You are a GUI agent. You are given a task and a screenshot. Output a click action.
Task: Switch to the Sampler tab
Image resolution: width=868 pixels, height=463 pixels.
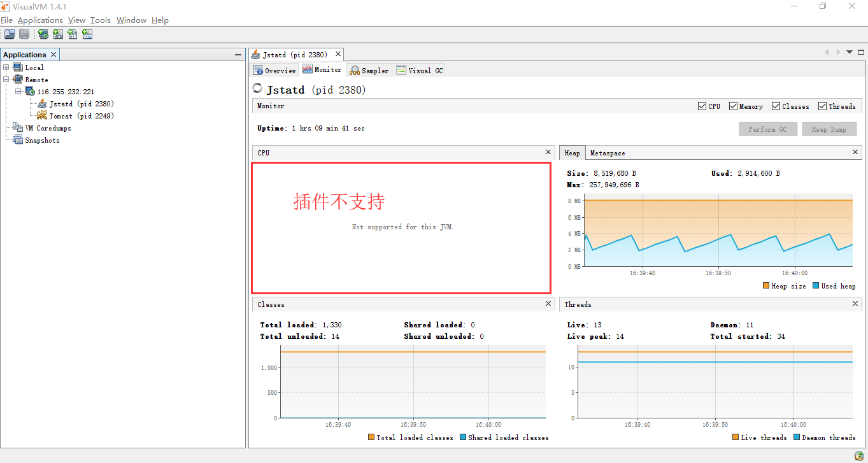pos(369,70)
